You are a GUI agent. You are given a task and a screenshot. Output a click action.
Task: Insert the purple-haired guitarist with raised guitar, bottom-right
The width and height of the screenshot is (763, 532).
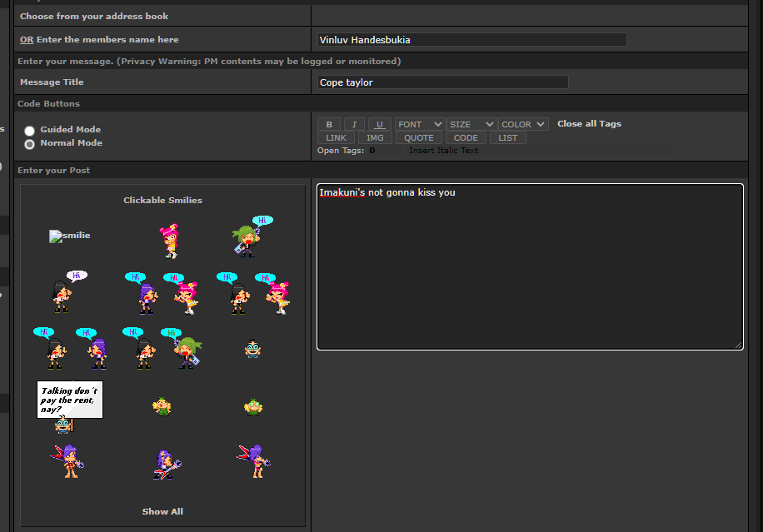253,461
